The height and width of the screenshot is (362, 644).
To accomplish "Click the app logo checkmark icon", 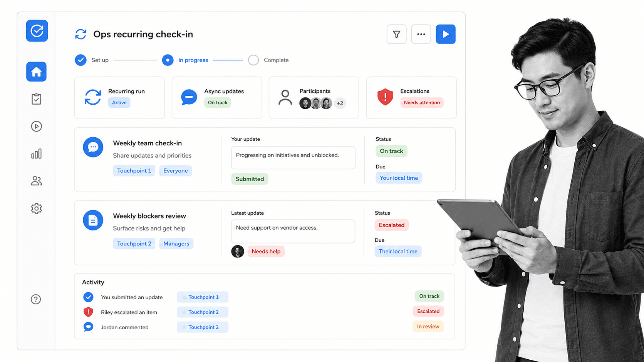I will [37, 31].
